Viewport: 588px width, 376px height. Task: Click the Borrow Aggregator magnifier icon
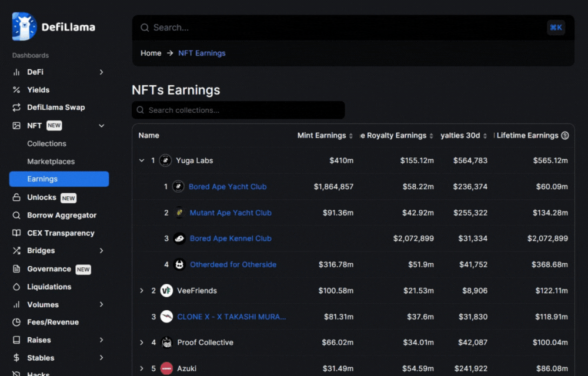pyautogui.click(x=16, y=216)
